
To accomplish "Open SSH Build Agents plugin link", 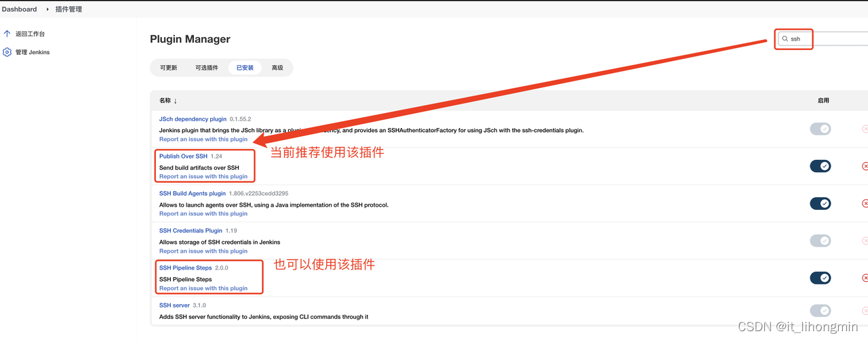I will point(193,194).
